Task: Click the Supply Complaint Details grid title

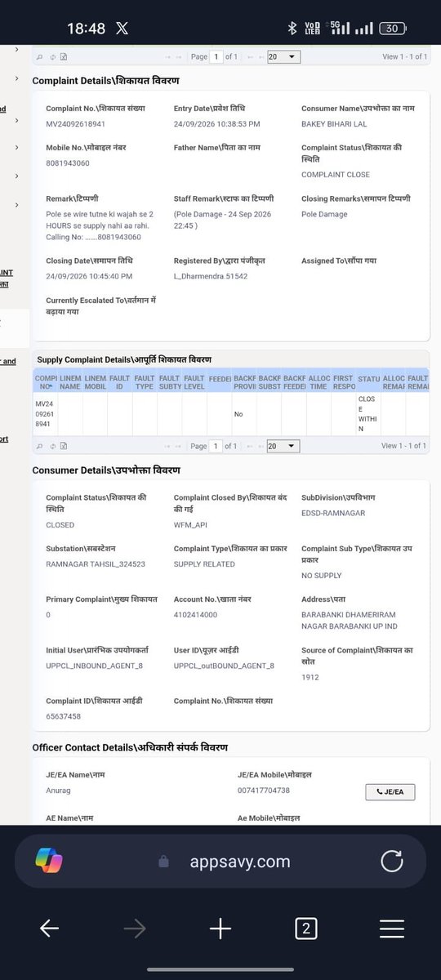Action: click(124, 359)
